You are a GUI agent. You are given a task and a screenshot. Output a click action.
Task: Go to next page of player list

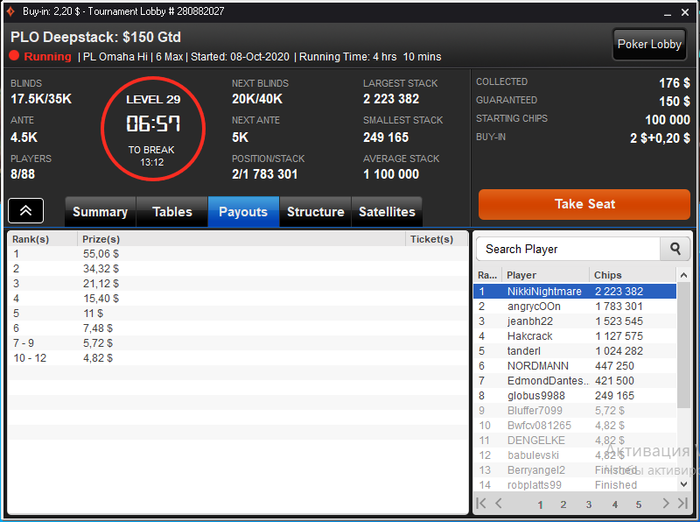(x=666, y=503)
